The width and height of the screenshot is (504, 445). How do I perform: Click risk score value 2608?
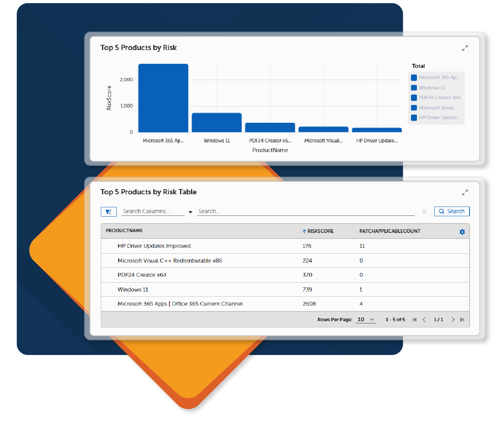pos(309,304)
